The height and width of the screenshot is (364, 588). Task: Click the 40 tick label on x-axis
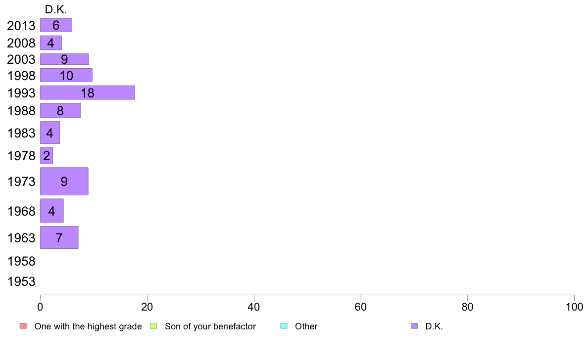click(254, 307)
